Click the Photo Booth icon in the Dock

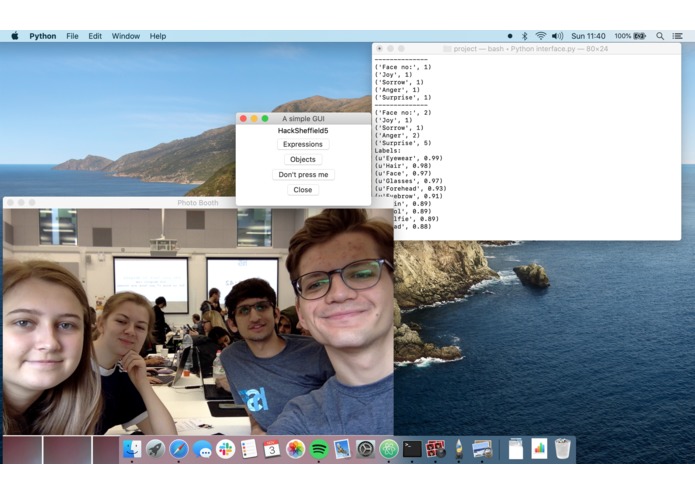(x=435, y=449)
